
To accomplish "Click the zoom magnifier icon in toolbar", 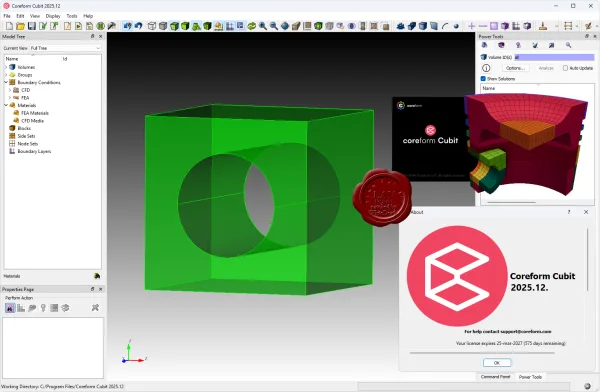I will [x=263, y=26].
